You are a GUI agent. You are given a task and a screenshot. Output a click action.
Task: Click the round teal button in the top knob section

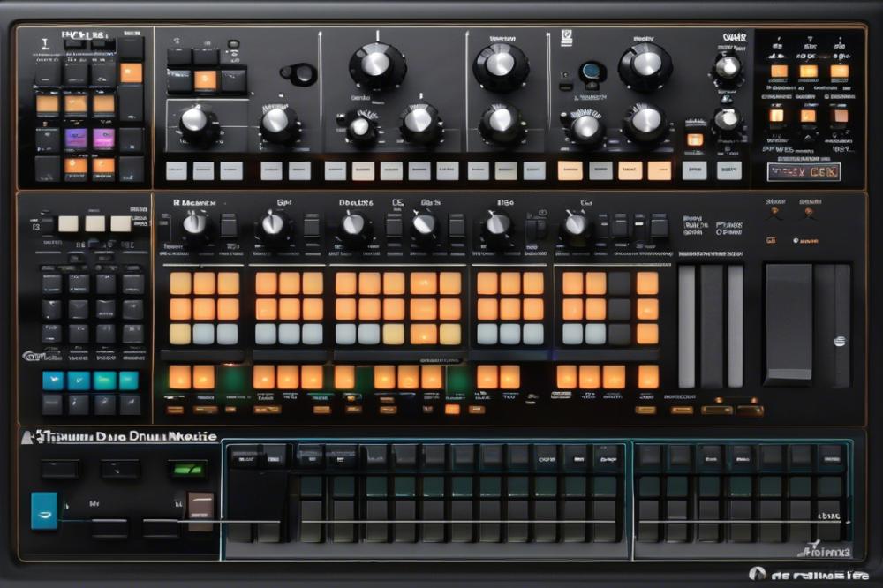point(591,71)
